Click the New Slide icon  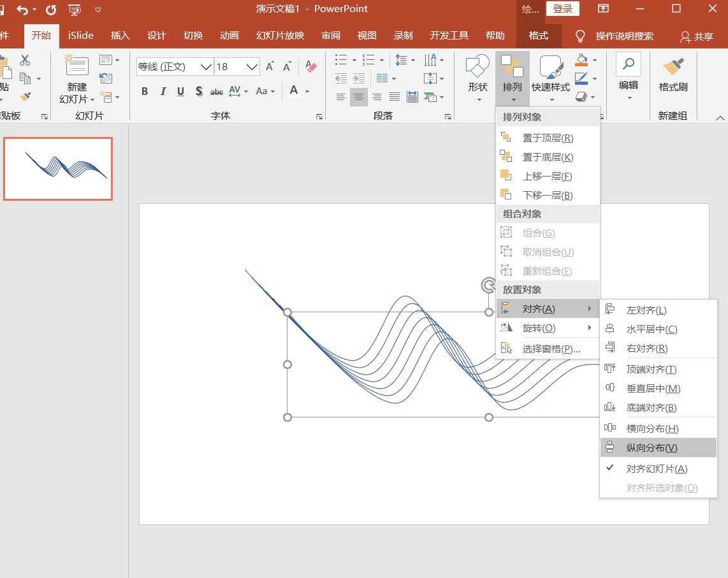click(x=77, y=66)
